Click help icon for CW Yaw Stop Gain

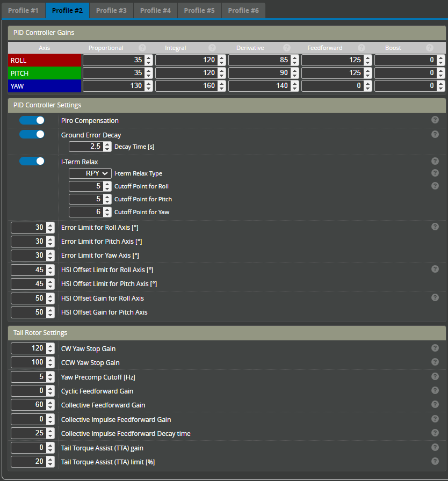click(x=435, y=348)
